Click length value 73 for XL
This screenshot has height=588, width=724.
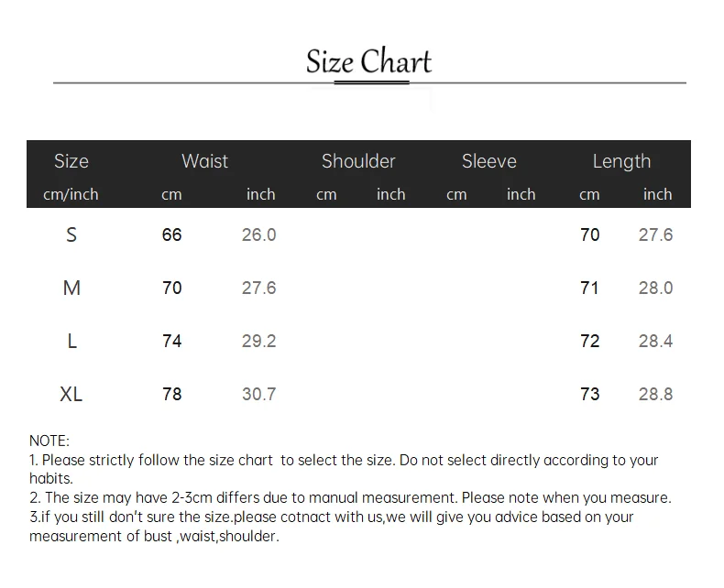click(x=589, y=394)
